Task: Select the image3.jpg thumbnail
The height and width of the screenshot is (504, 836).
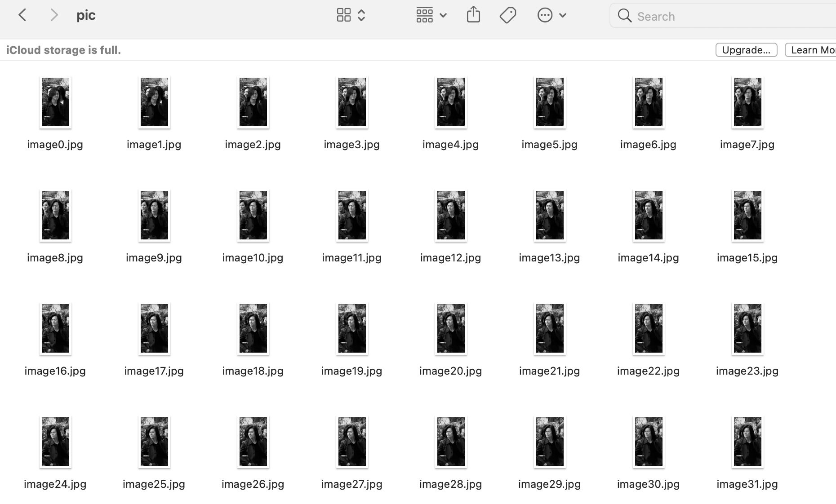Action: [352, 102]
